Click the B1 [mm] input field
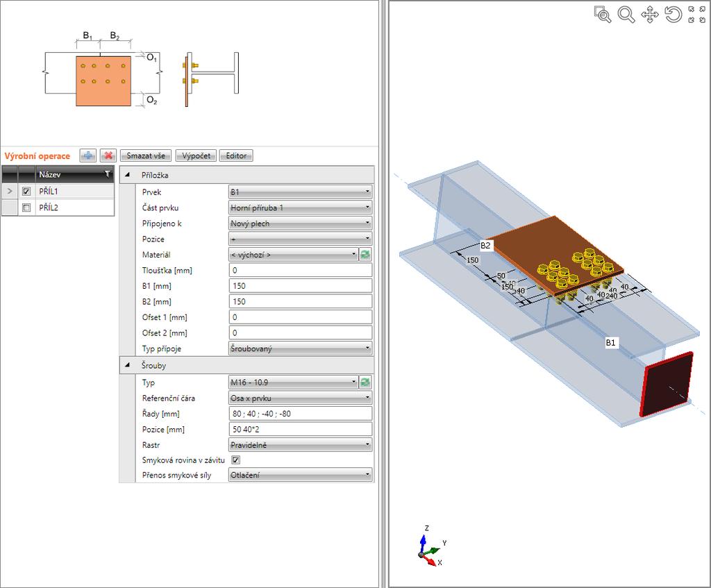711x588 pixels. click(x=300, y=286)
